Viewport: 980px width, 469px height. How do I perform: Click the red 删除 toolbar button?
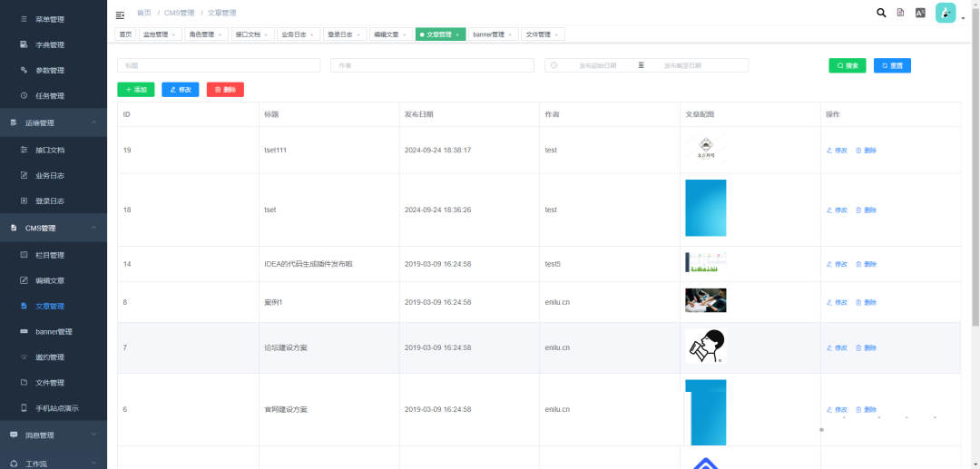pos(225,90)
